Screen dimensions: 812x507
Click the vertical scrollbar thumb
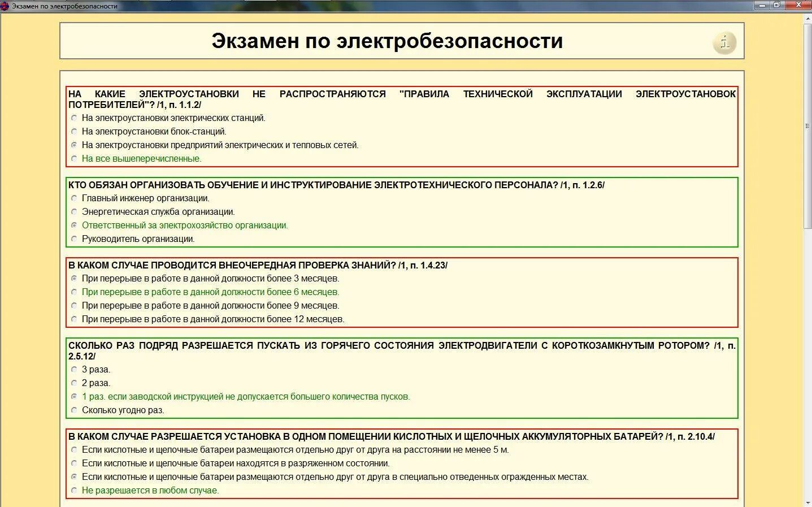point(807,127)
